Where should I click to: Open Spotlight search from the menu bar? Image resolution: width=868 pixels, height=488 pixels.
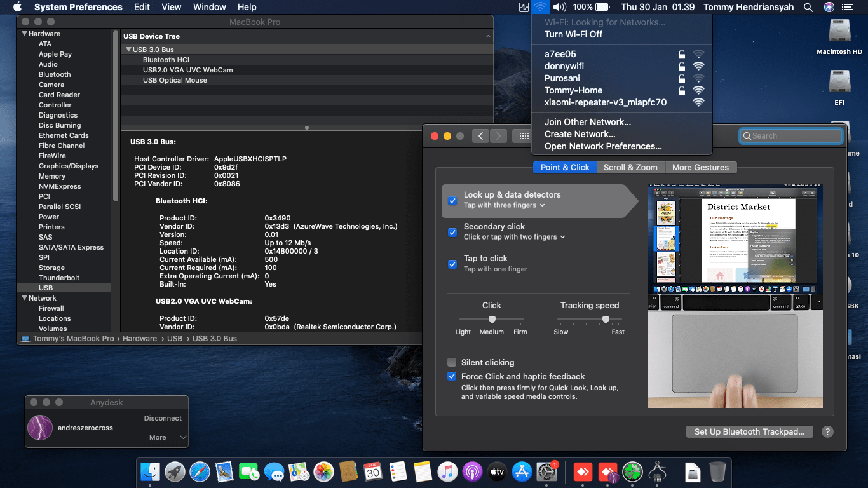point(808,7)
